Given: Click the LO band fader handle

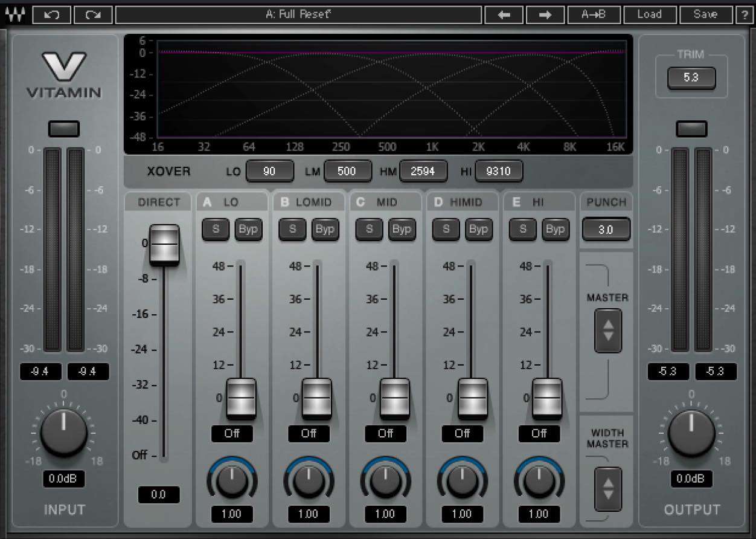Looking at the screenshot, I should point(241,399).
